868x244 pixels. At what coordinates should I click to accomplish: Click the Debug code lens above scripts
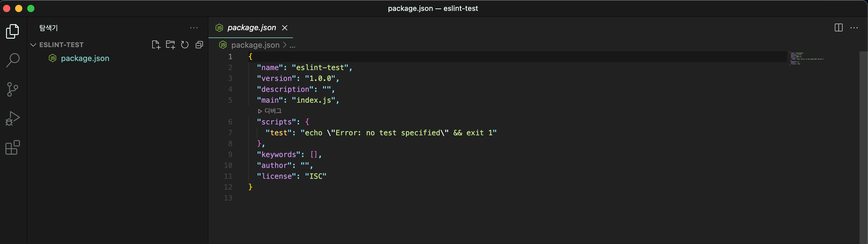270,111
